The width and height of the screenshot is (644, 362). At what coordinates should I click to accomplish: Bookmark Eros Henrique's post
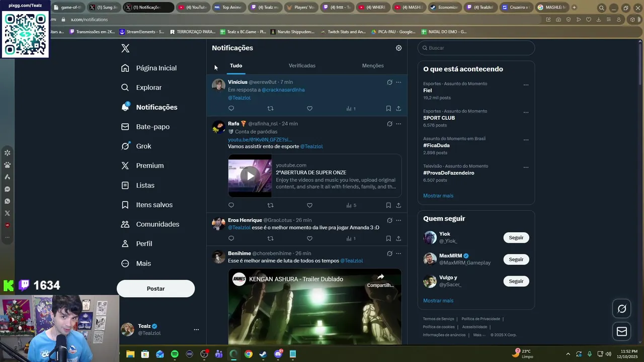[x=388, y=238]
